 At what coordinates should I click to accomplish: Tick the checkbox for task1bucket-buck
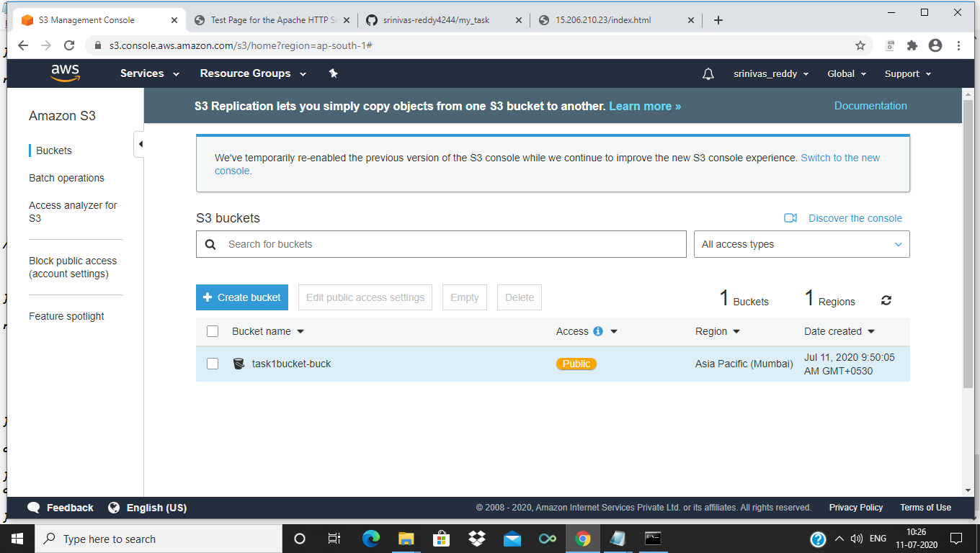click(x=213, y=364)
